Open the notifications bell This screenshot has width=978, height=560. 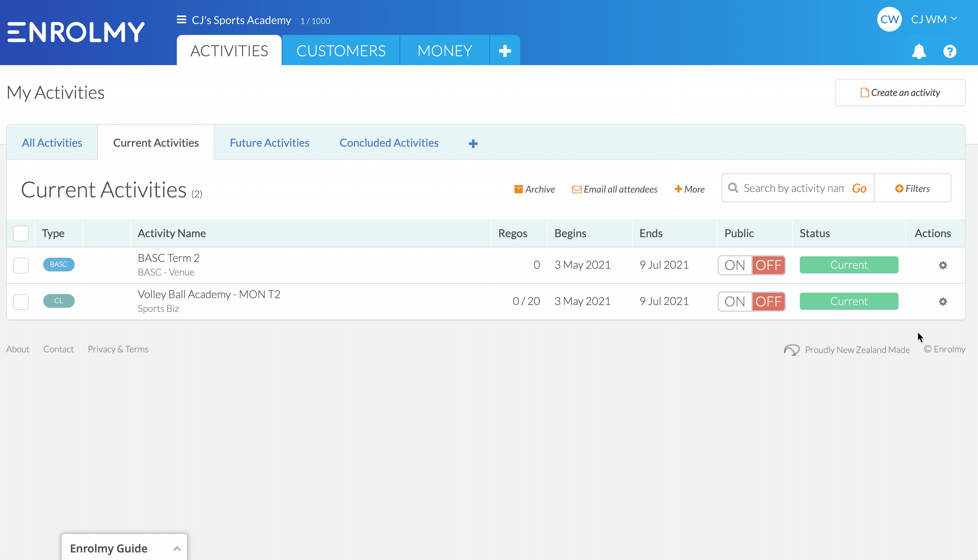918,51
